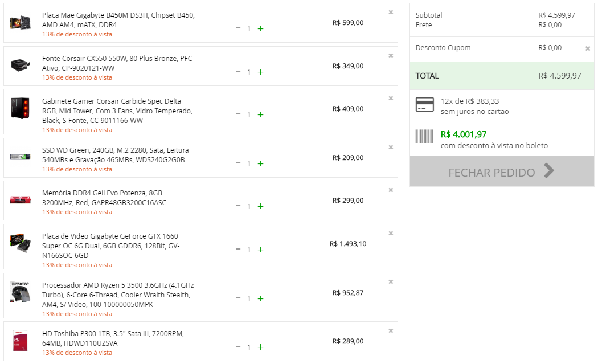
Task: Remove GeForce GTX 1660 Super from cart
Action: coord(391,234)
